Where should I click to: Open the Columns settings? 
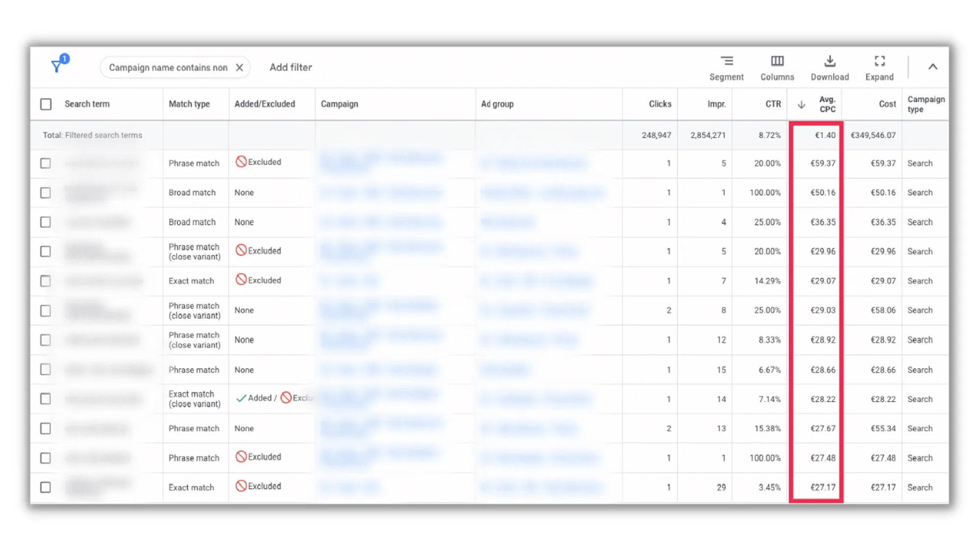tap(777, 68)
